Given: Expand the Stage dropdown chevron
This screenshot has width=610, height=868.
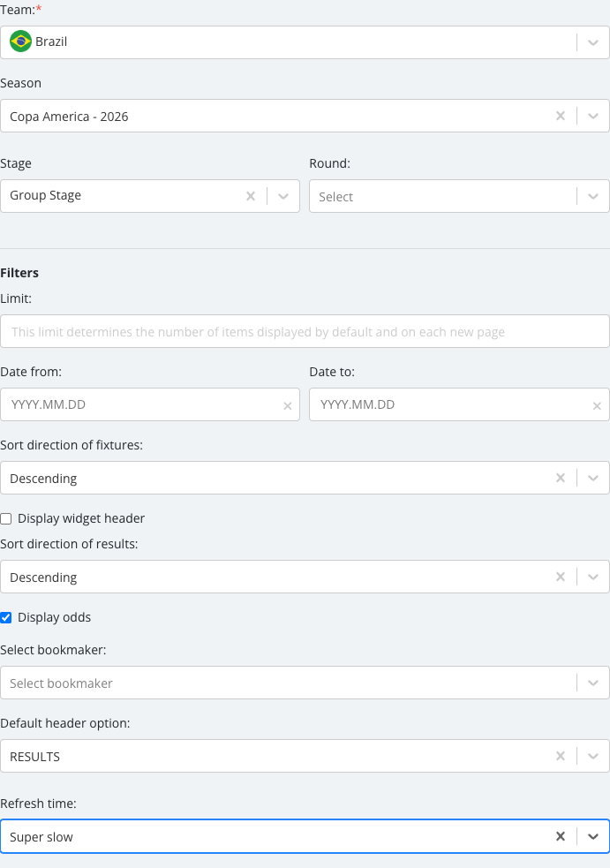Looking at the screenshot, I should [282, 197].
